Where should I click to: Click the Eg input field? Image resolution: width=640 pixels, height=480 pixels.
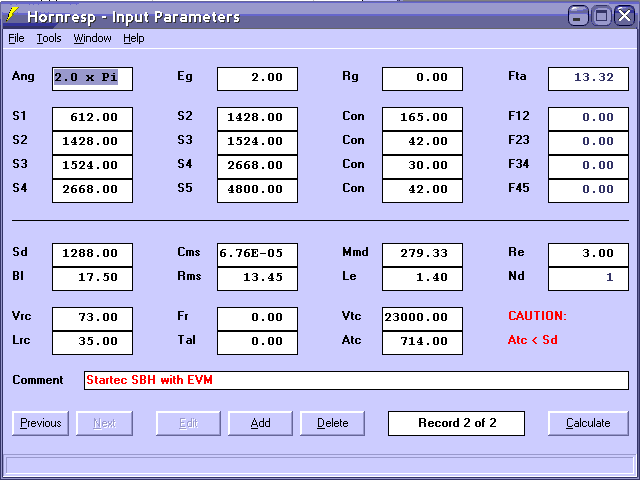click(258, 79)
